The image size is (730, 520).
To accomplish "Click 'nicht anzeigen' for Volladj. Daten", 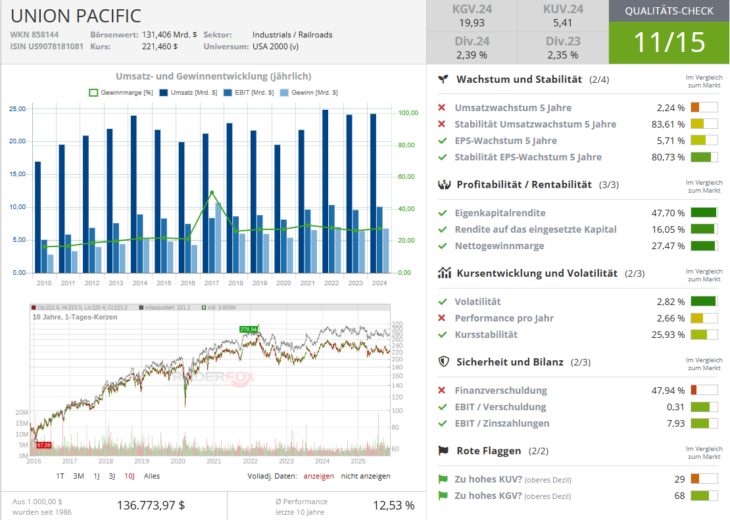I will pos(365,476).
